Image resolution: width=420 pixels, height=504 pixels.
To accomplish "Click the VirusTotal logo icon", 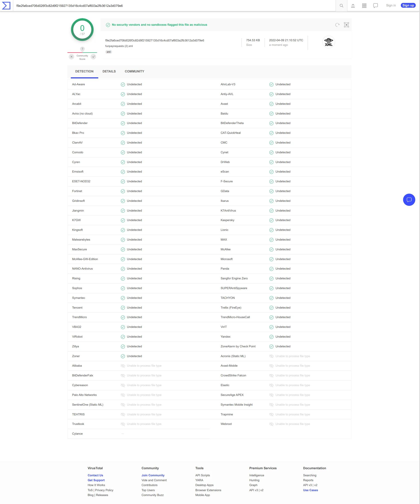I will [6, 6].
